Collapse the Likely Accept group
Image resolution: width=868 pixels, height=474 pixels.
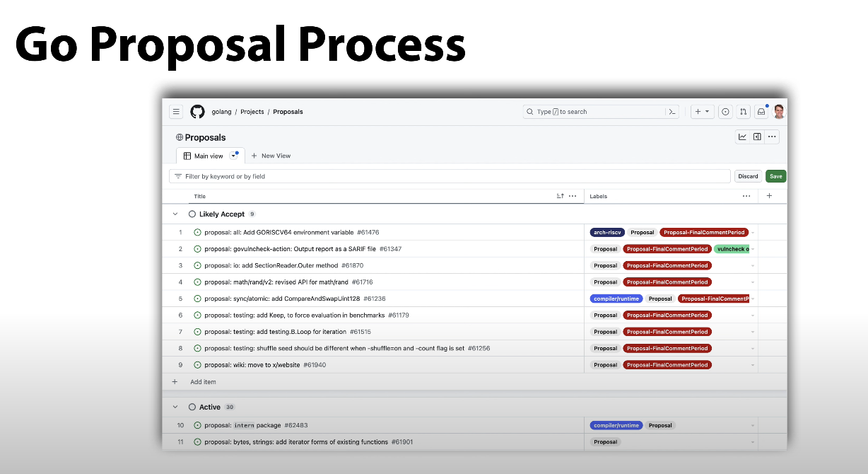click(175, 214)
